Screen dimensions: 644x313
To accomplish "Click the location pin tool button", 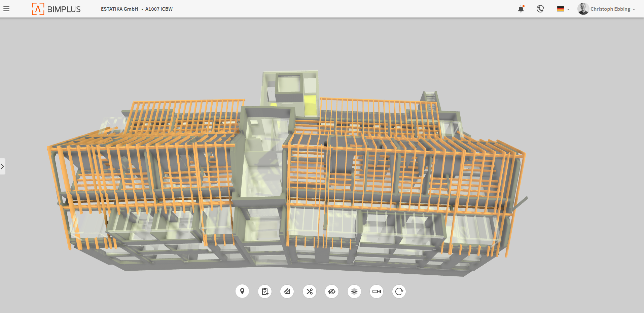I will [242, 291].
